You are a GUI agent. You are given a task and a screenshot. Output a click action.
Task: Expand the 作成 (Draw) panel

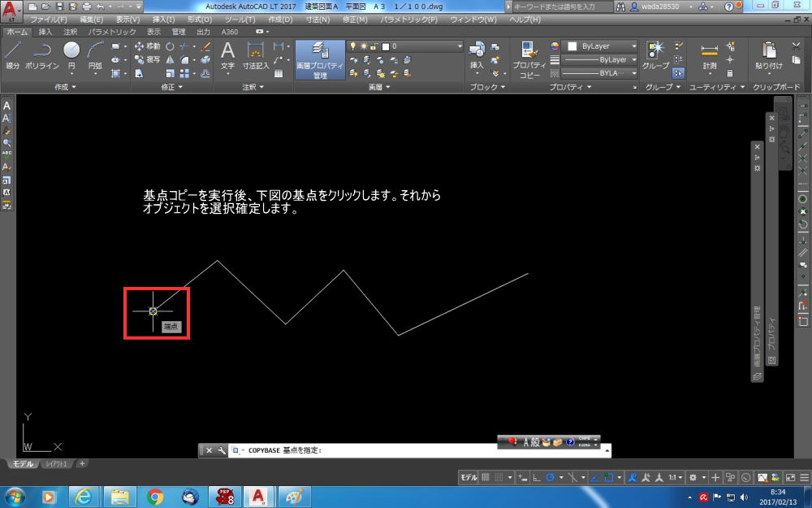click(x=65, y=87)
